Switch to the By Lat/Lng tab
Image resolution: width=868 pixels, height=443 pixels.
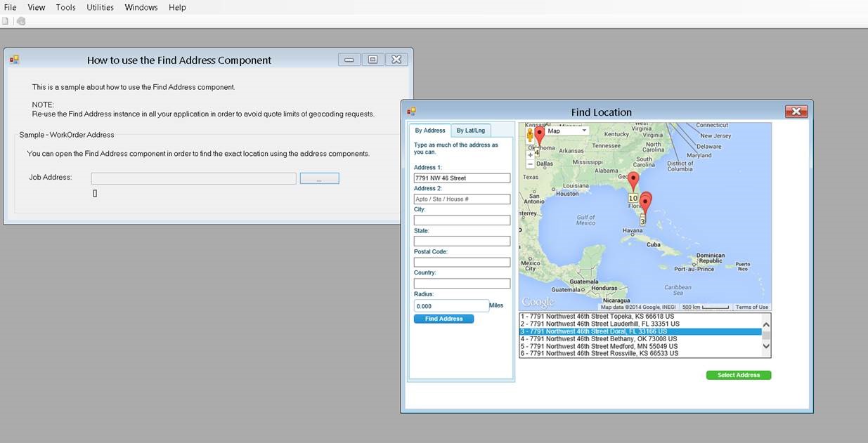click(x=471, y=131)
